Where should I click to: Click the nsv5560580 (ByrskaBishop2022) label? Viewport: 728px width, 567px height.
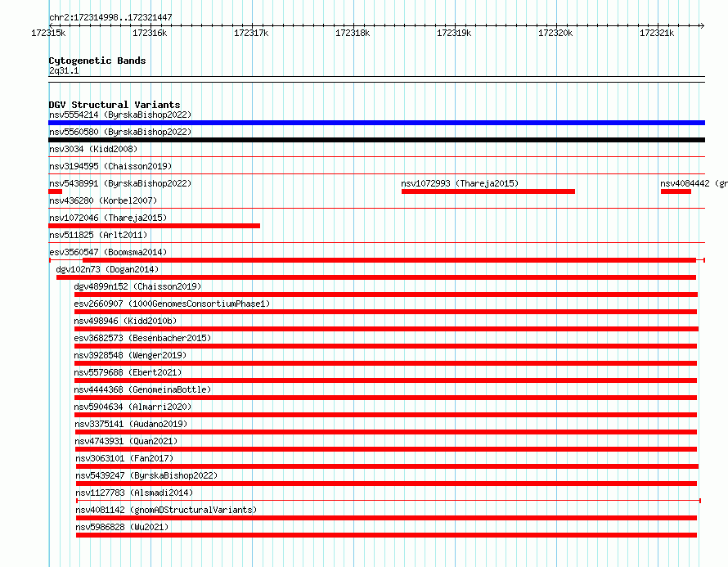coord(120,132)
